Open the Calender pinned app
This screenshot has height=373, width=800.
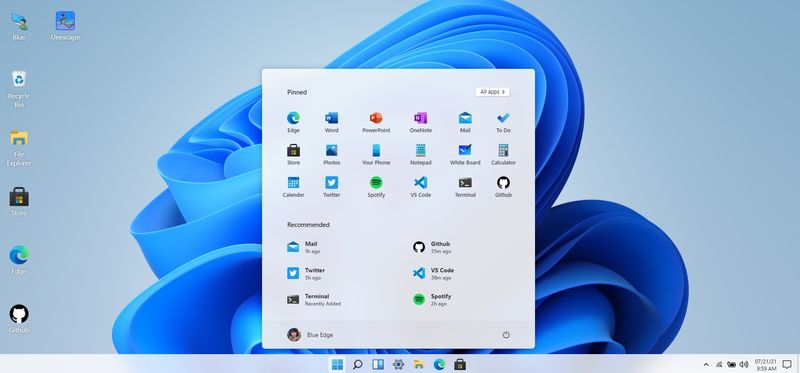[293, 187]
